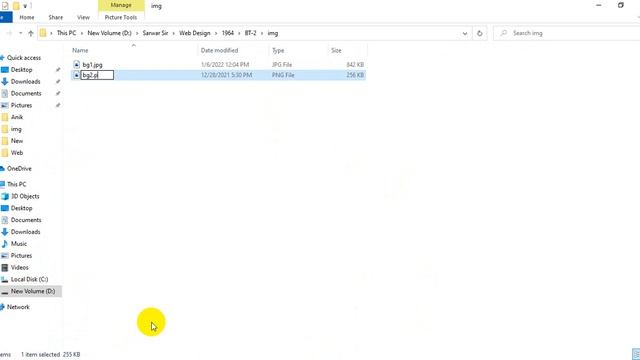The image size is (640, 360).
Task: Open the Anik folder in sidebar
Action: click(x=17, y=117)
